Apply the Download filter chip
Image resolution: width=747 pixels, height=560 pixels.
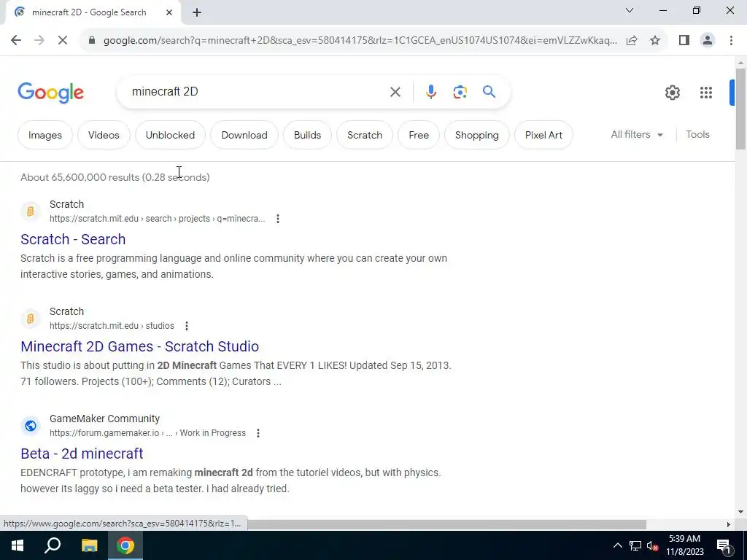pyautogui.click(x=244, y=135)
